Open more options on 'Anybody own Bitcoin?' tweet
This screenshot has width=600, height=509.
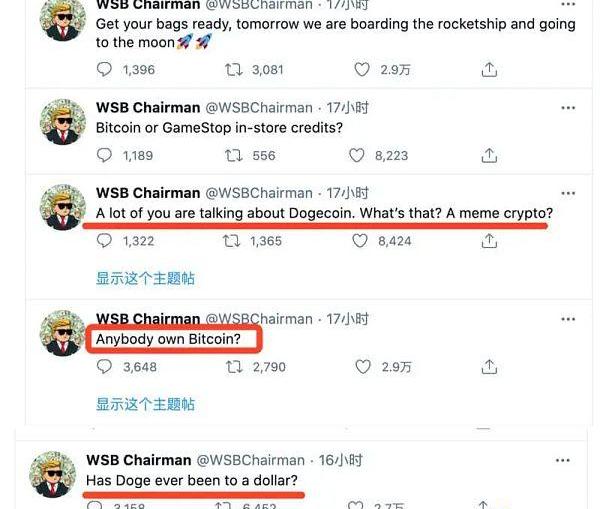[568, 319]
